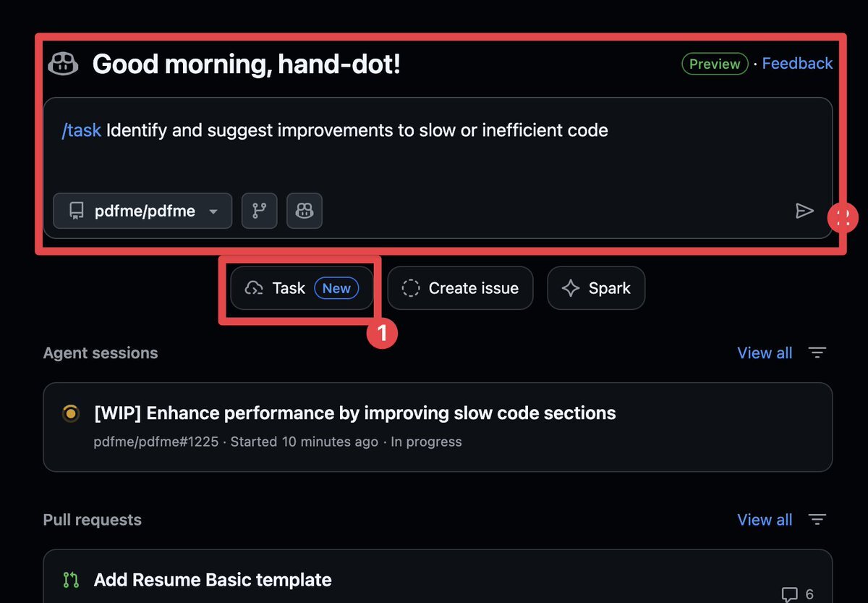The image size is (868, 603).
Task: Click View all for Pull requests
Action: click(x=765, y=520)
